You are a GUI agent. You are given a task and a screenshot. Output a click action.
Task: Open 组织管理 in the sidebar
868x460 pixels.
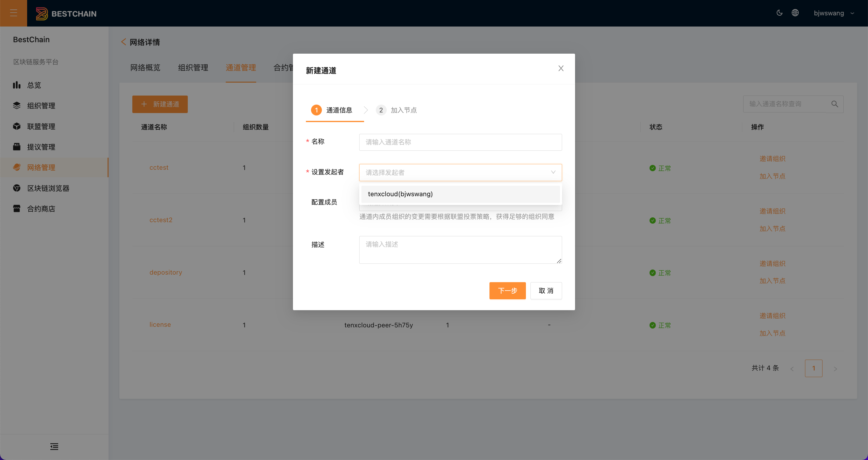point(54,106)
